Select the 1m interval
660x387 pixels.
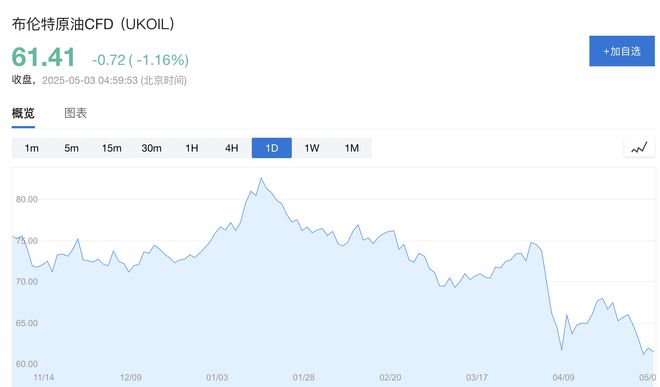(32, 148)
